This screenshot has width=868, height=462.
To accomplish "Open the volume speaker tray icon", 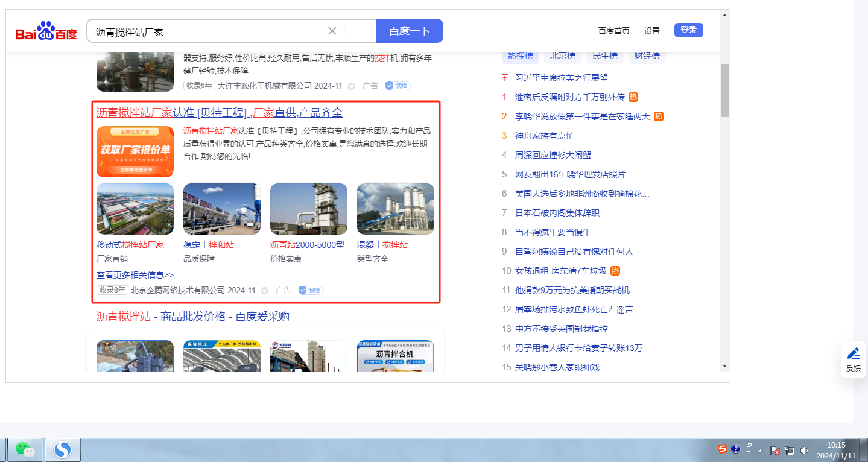I will tap(804, 450).
